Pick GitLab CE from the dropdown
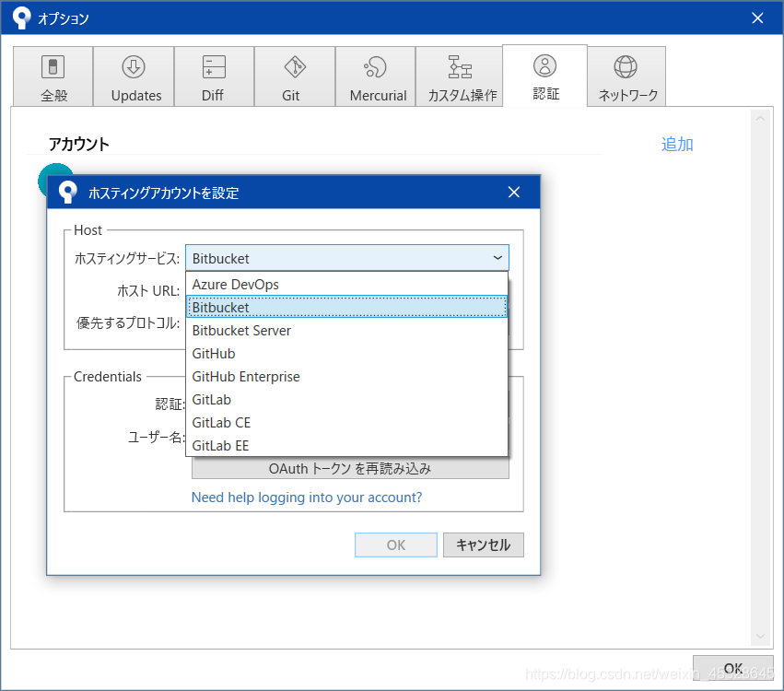The width and height of the screenshot is (784, 691). point(347,423)
